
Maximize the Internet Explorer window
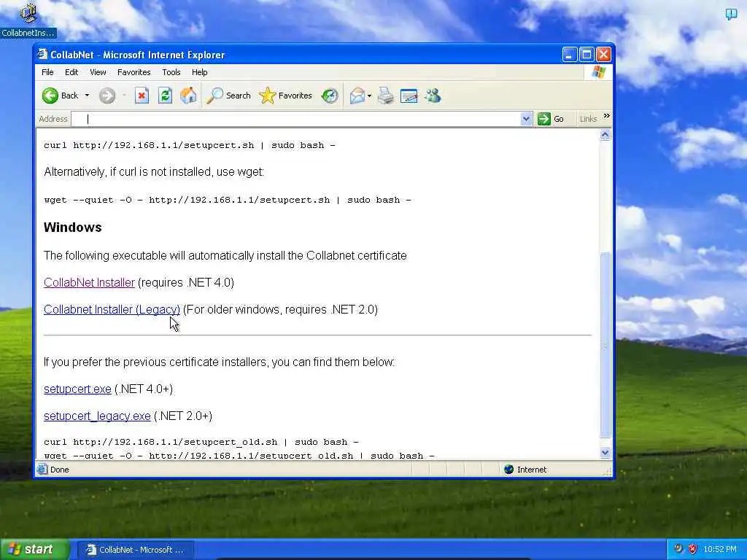coord(587,55)
